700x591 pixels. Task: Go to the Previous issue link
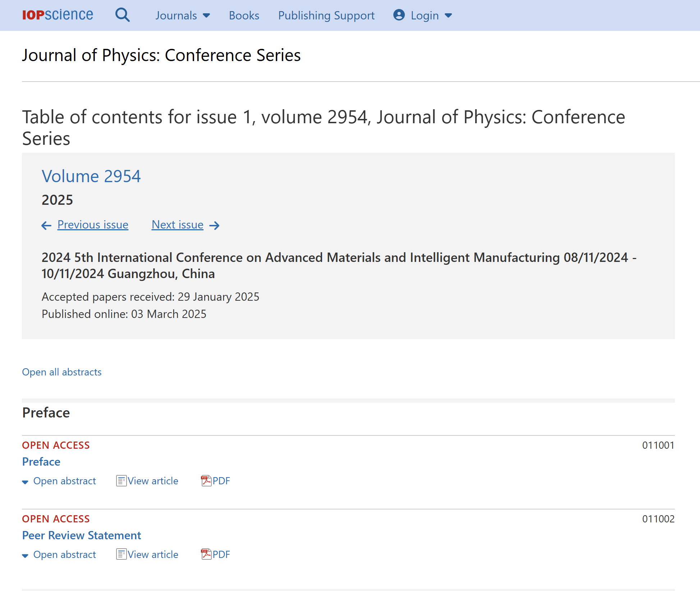pyautogui.click(x=93, y=225)
